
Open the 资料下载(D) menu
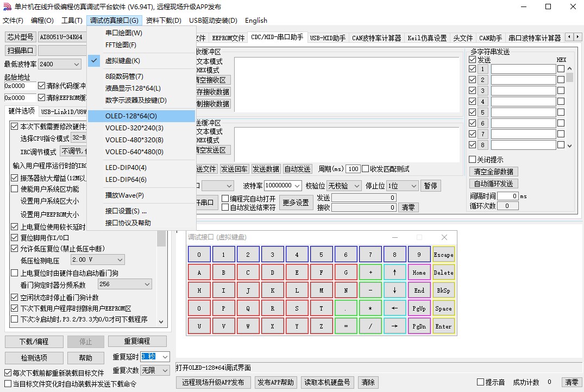[x=164, y=21]
